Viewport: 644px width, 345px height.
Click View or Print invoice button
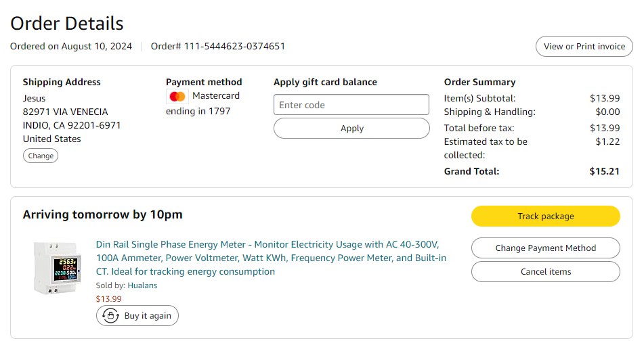point(584,47)
